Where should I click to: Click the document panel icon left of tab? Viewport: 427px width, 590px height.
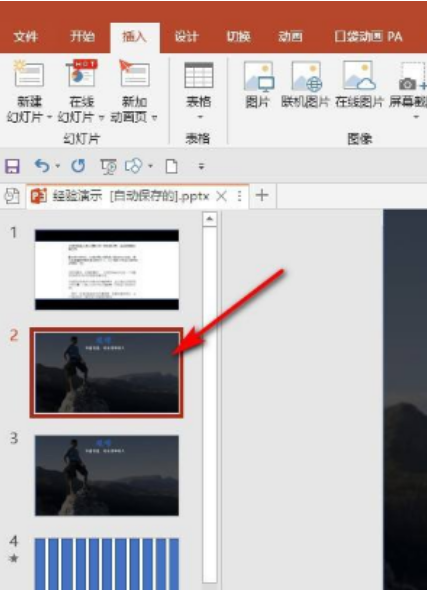tap(12, 196)
